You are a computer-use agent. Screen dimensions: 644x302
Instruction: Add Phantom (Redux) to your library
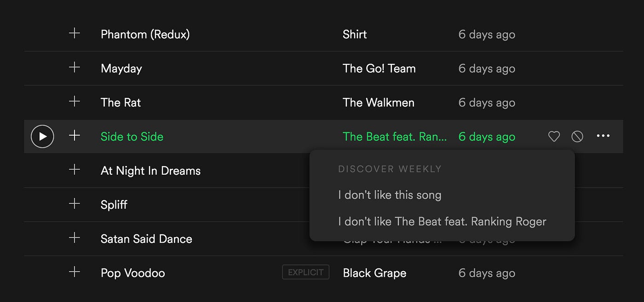coord(75,33)
